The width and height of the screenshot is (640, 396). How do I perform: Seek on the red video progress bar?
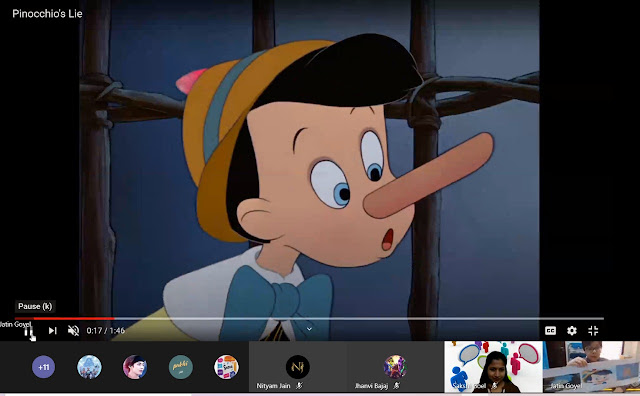(x=309, y=318)
